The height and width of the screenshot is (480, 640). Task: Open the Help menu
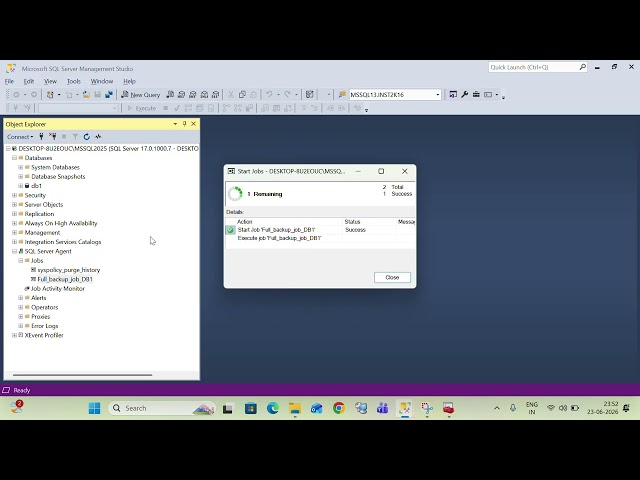tap(129, 81)
